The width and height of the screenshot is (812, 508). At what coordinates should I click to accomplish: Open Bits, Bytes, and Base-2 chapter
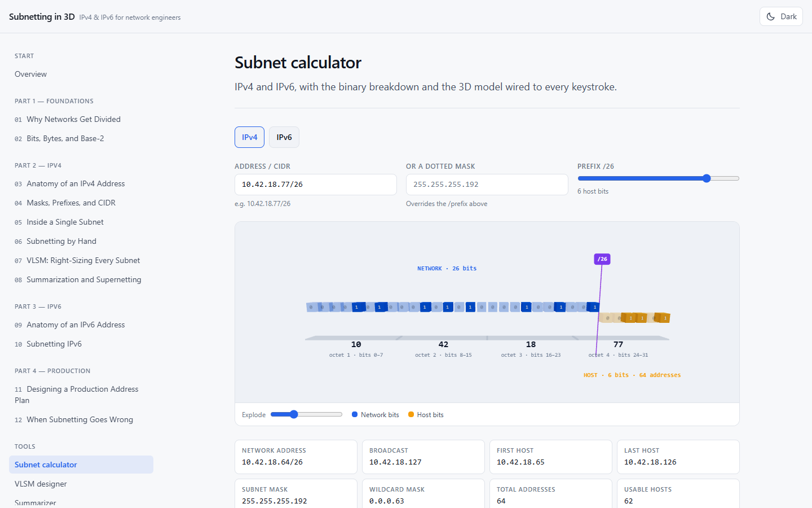[81, 138]
